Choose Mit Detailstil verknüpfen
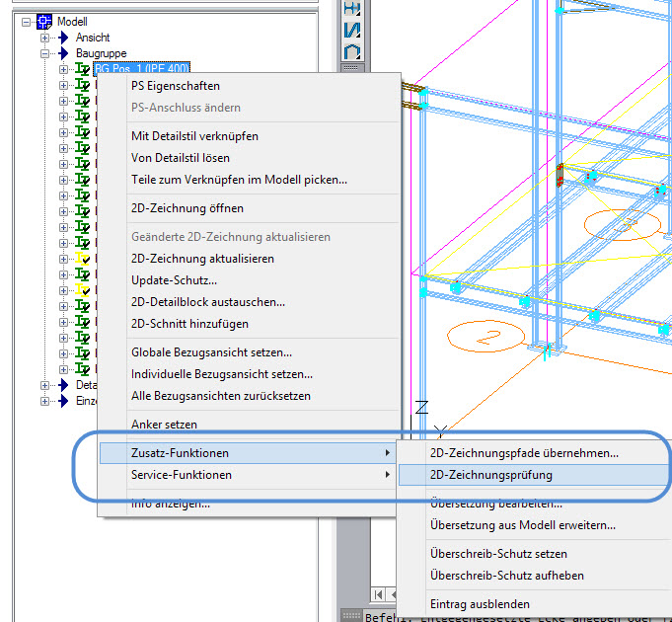 249,136
